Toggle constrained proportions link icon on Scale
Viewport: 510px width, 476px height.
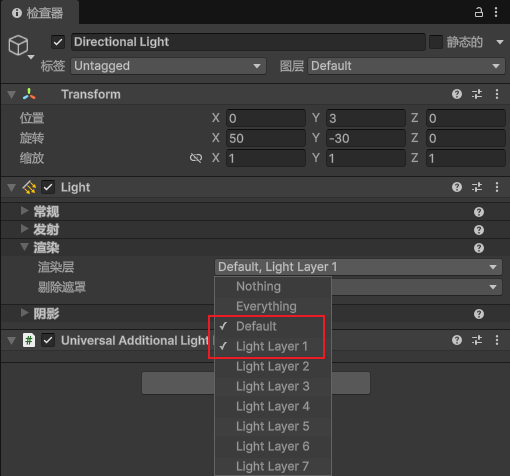tap(196, 158)
